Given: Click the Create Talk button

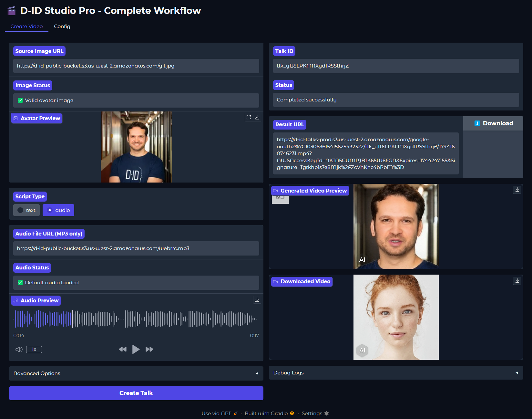Looking at the screenshot, I should click(x=136, y=393).
